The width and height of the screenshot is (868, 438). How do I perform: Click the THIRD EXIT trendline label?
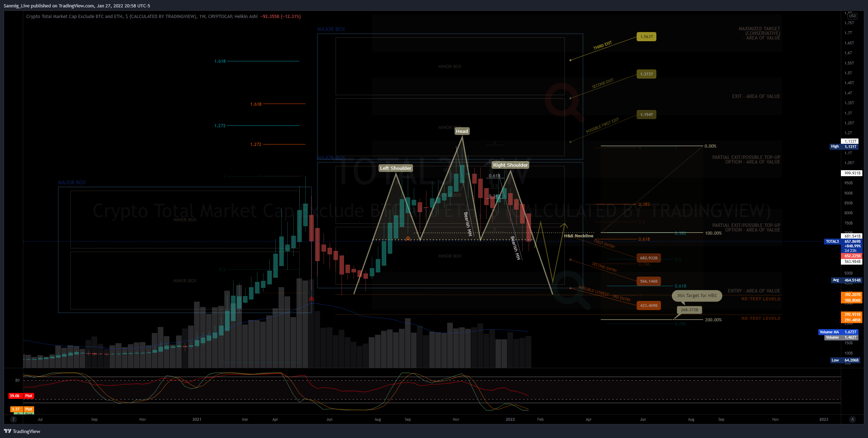(x=602, y=45)
